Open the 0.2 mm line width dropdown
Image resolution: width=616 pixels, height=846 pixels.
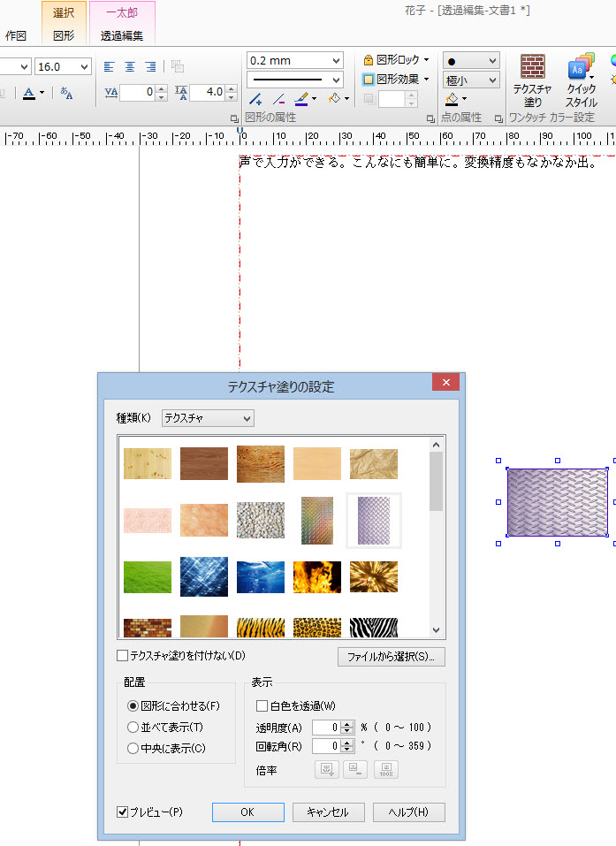(336, 60)
